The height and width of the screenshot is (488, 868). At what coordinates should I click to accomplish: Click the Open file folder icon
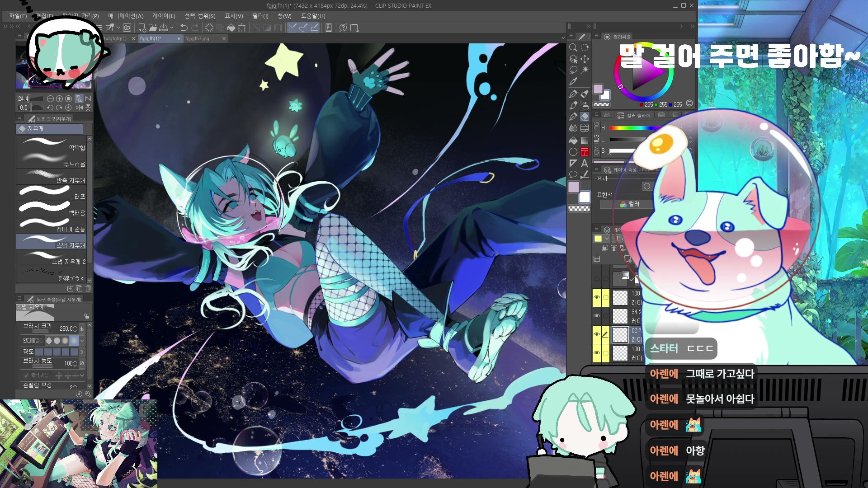[153, 28]
